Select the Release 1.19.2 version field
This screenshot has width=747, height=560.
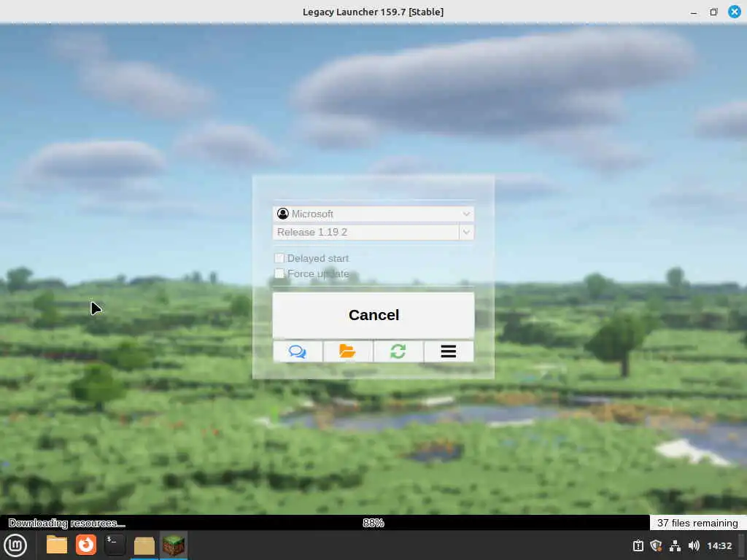coord(366,232)
